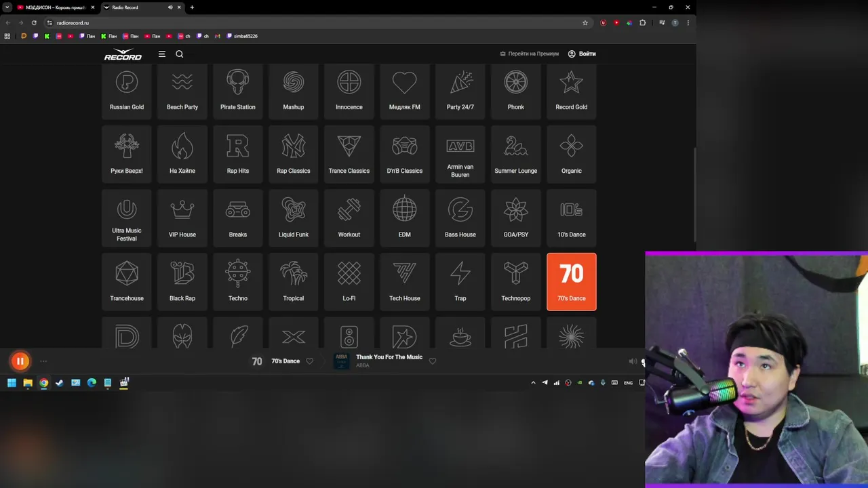Open the ABBA album cover thumbnail
Viewport: 868px width, 488px height.
[x=342, y=361]
